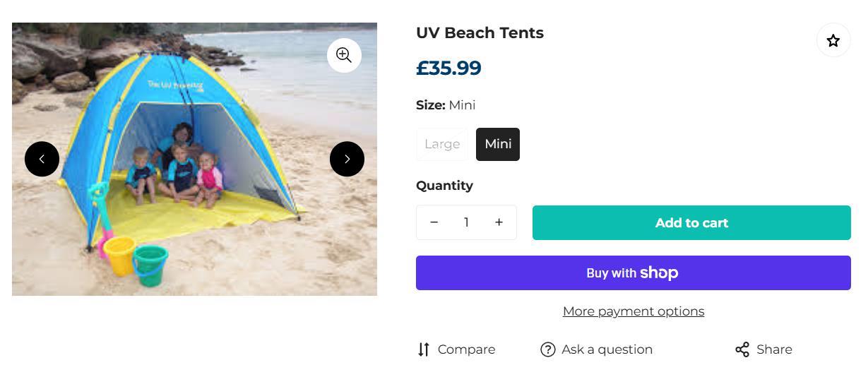Increase quantity with plus button

pos(499,222)
